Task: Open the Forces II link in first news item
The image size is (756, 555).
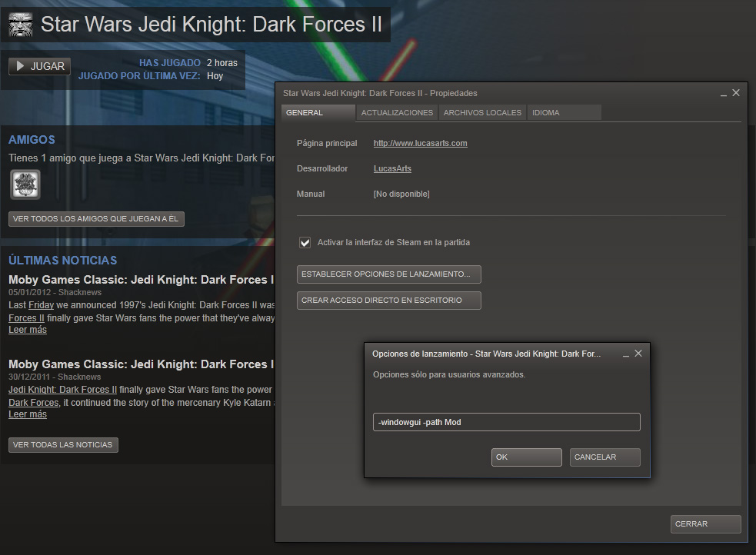Action: pos(26,318)
